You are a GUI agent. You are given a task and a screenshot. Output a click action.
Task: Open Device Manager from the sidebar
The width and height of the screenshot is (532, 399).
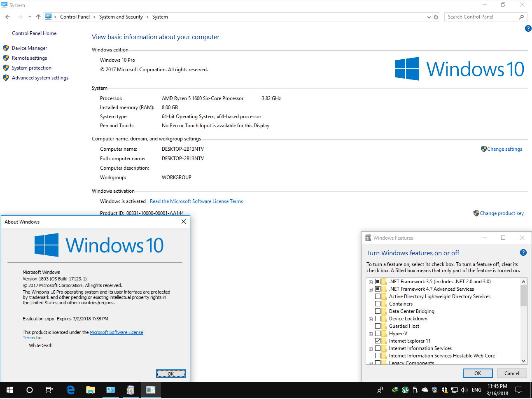click(x=29, y=48)
